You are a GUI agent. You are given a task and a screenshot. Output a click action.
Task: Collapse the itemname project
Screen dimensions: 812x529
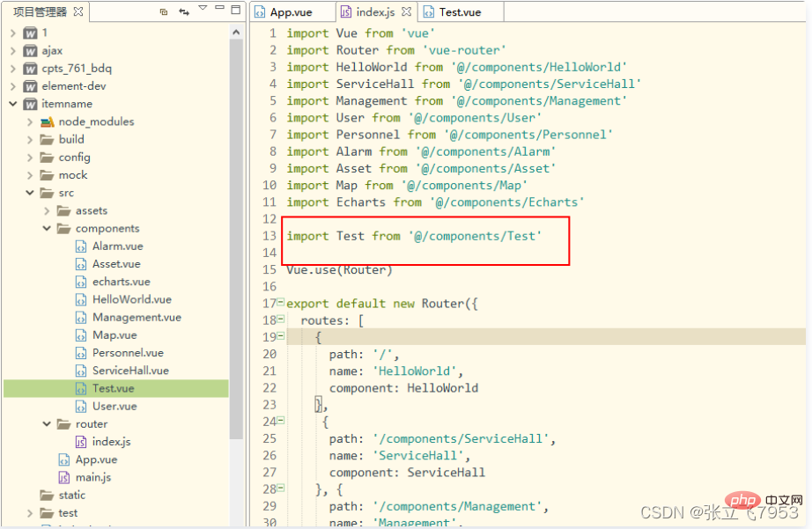point(13,104)
